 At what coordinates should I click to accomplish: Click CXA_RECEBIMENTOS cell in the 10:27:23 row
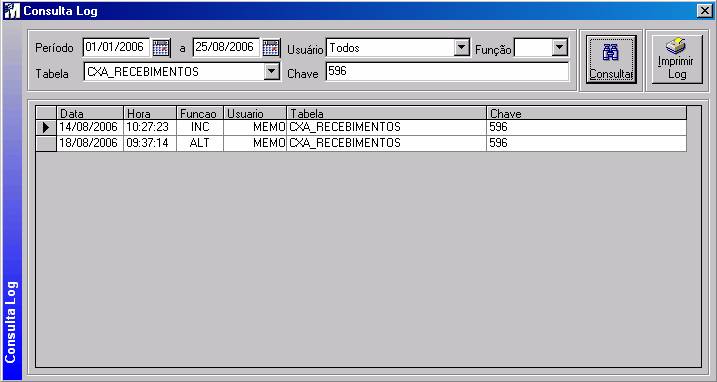tap(386, 127)
